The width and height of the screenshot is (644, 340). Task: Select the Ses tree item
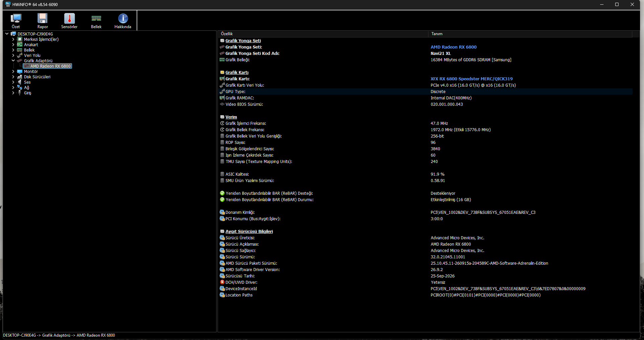click(x=27, y=82)
